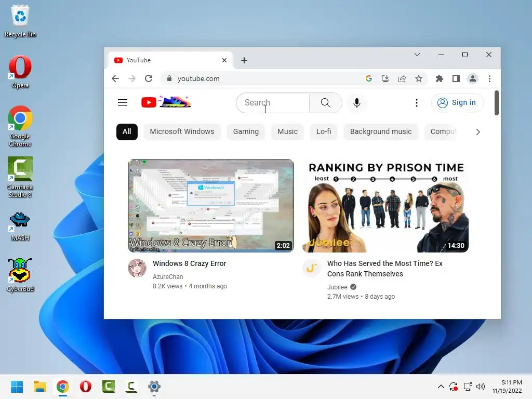Viewport: 532px width, 399px height.
Task: Open Settings gear on taskbar
Action: tap(154, 387)
